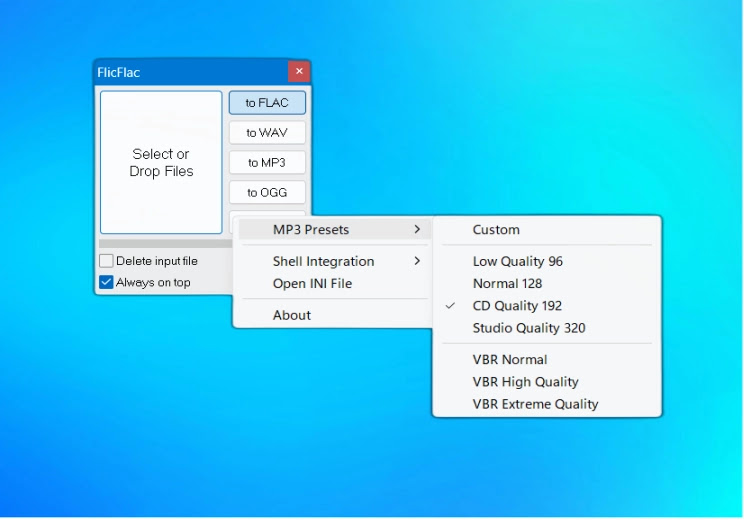This screenshot has width=744, height=520.
Task: Uncheck the Always on top checkbox
Action: [106, 282]
